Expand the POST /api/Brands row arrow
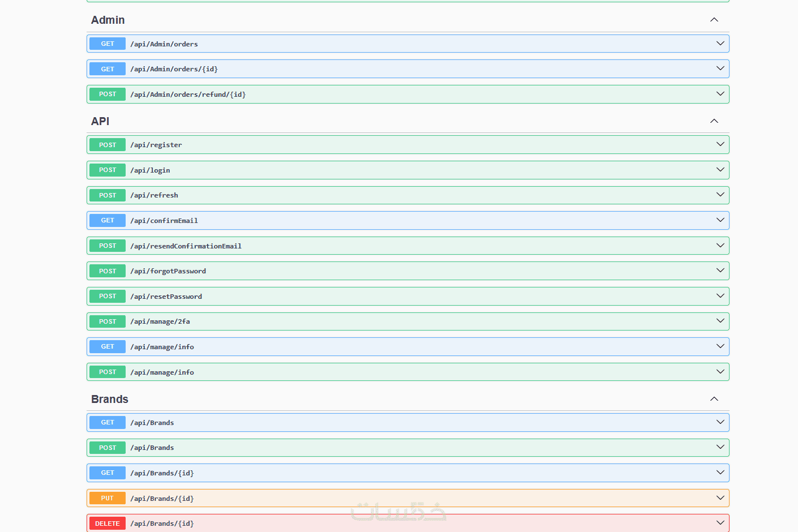The image size is (798, 532). 720,447
